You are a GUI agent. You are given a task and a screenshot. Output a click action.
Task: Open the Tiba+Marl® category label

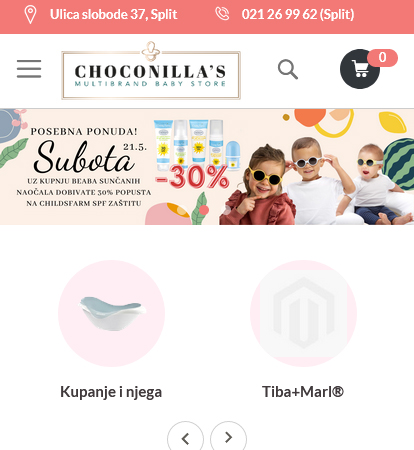coord(303,392)
